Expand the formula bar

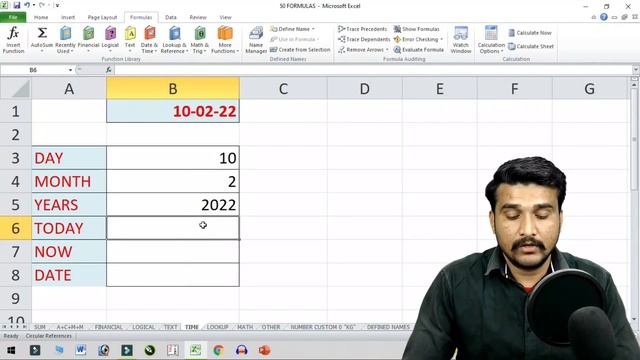635,70
